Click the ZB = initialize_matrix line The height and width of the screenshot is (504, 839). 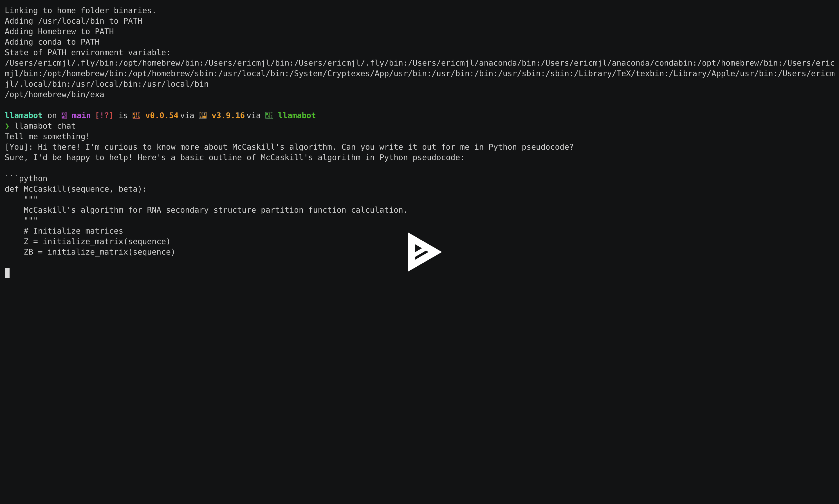99,252
